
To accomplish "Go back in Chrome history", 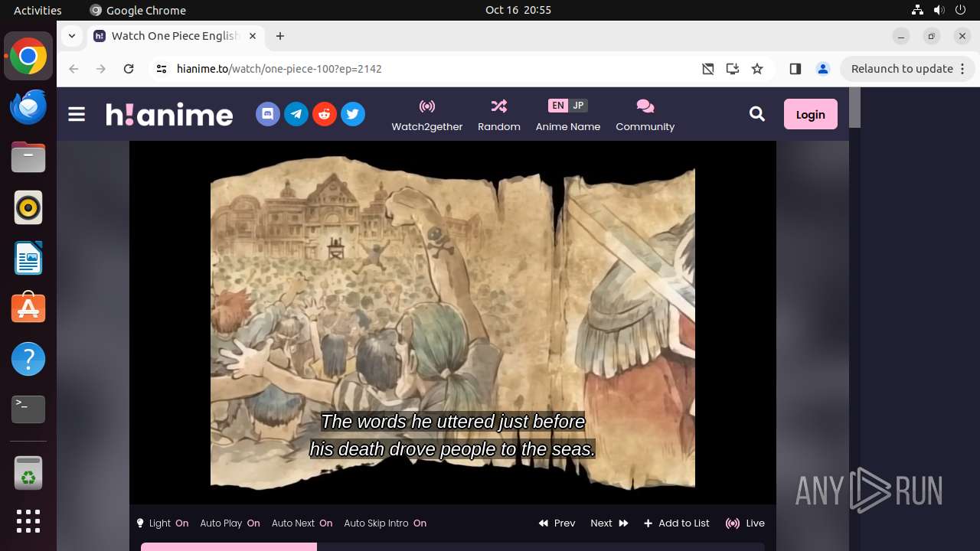I will point(73,69).
